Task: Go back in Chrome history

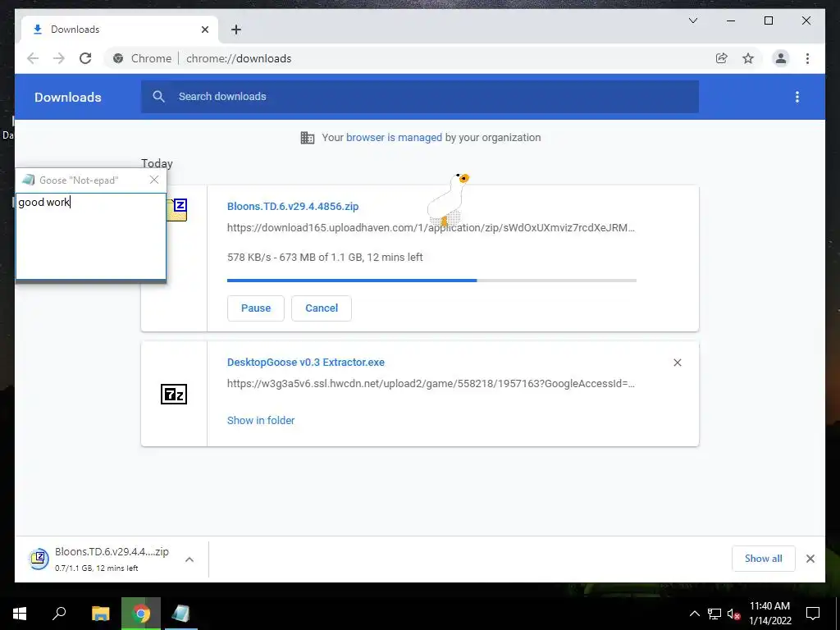Action: [x=33, y=58]
